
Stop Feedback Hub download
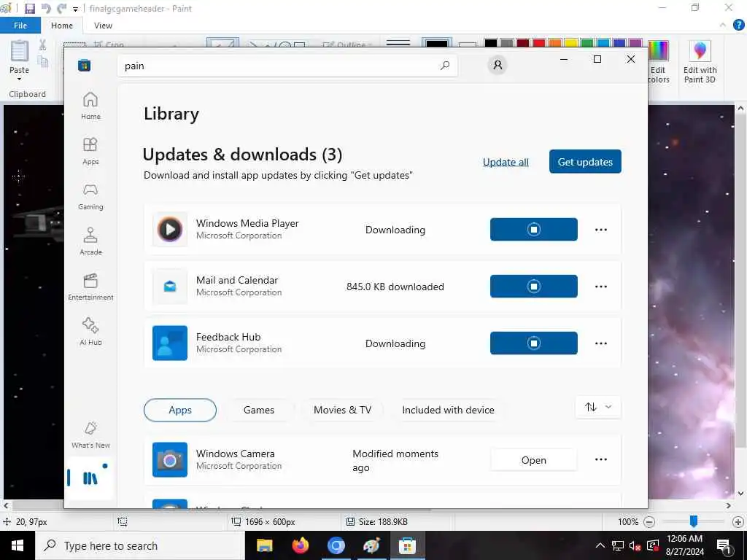coord(533,343)
